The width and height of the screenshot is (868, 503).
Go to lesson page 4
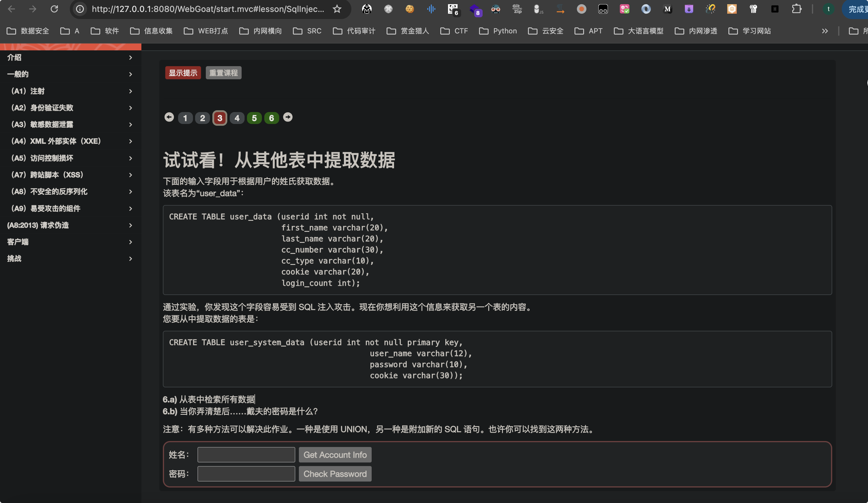[237, 118]
